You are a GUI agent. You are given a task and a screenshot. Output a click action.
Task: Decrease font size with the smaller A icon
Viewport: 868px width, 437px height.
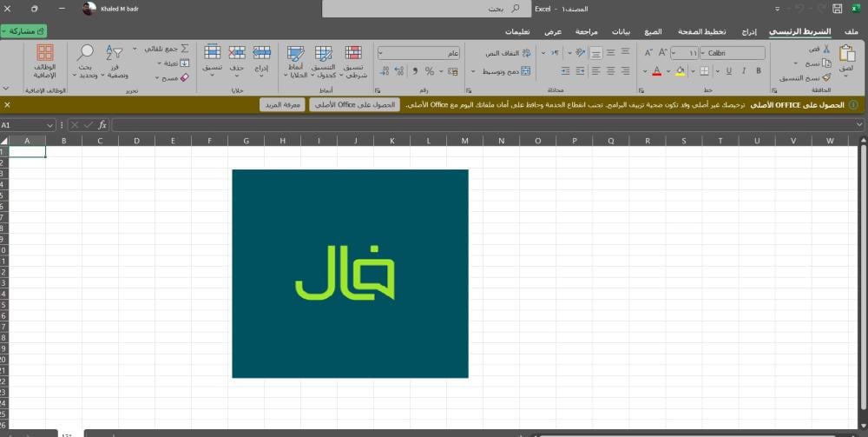[x=648, y=53]
